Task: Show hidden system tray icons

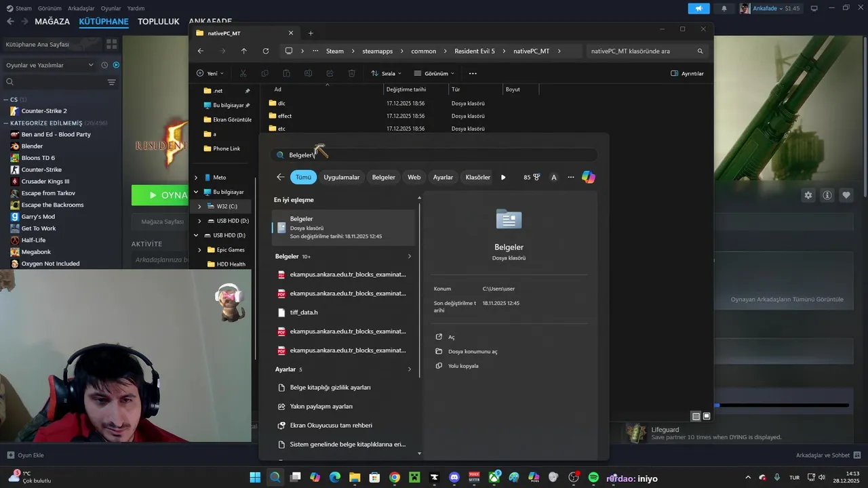Action: pyautogui.click(x=748, y=478)
